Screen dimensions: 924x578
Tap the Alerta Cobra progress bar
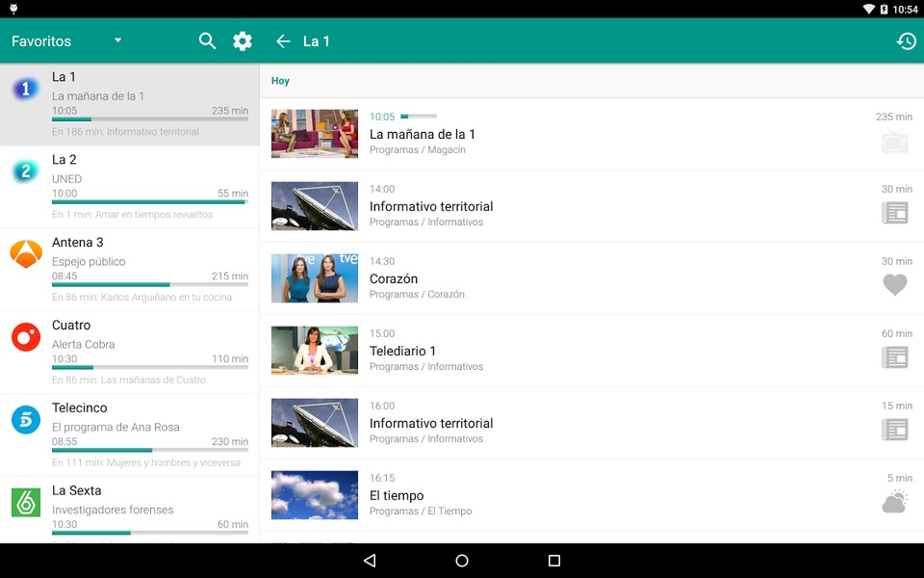pyautogui.click(x=150, y=367)
